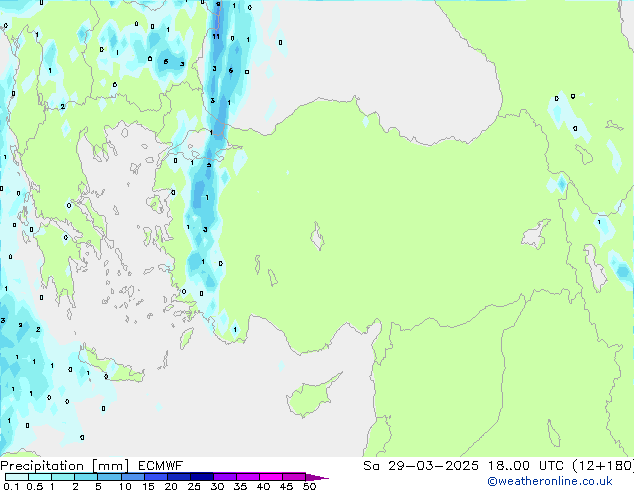
Task: Click the '50' legend scale value
Action: tap(309, 486)
